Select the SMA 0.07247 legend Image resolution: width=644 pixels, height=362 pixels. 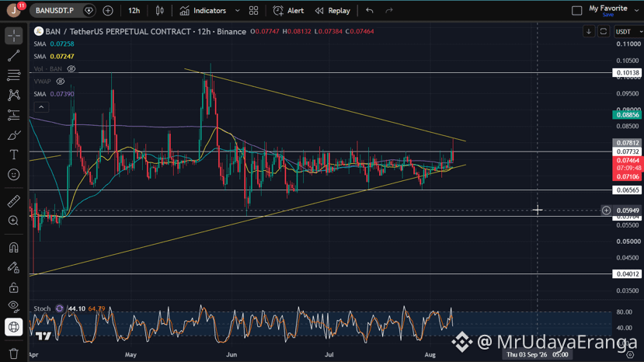(54, 56)
